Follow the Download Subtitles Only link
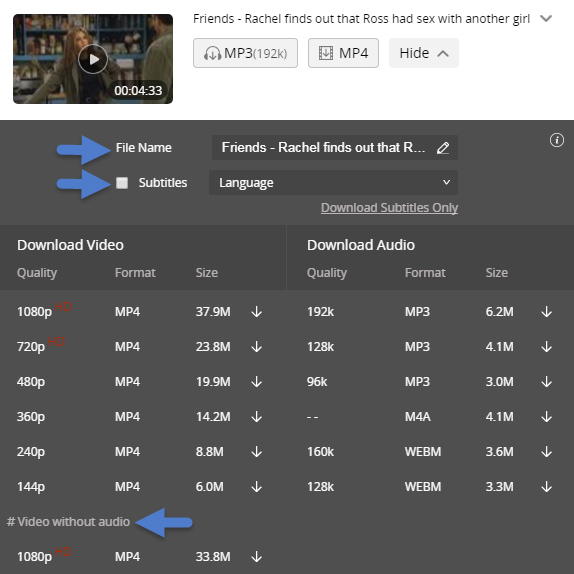Image resolution: width=574 pixels, height=574 pixels. click(x=390, y=208)
